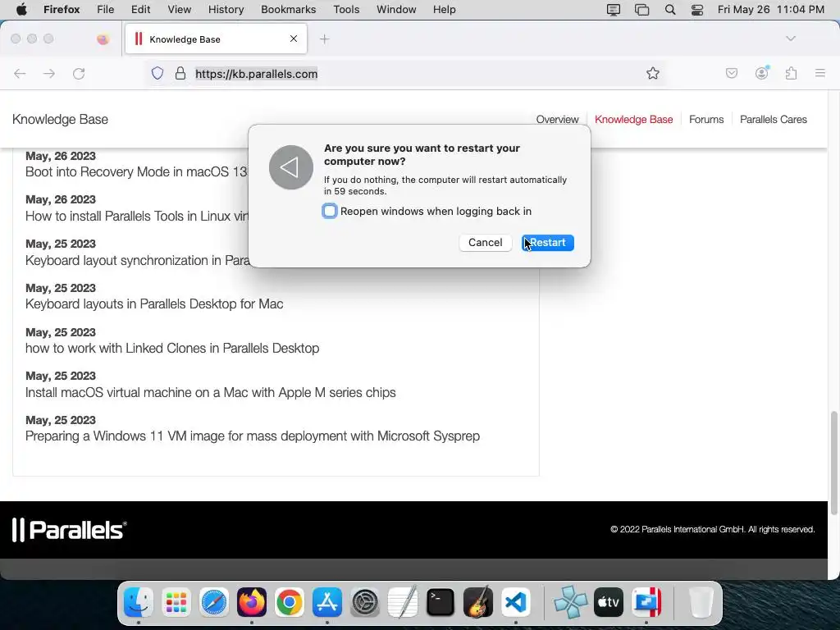Open Finder from the Dock
The width and height of the screenshot is (840, 630).
tap(138, 602)
